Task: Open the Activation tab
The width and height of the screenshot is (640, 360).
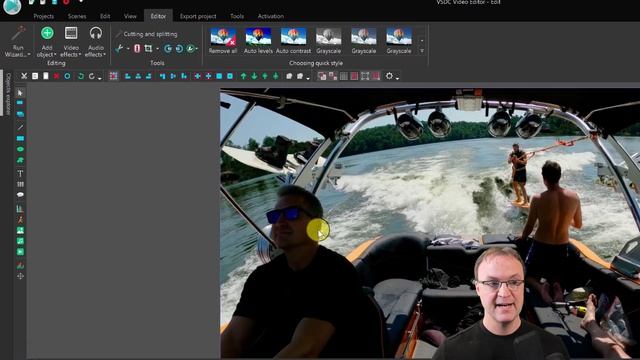Action: 271,16
